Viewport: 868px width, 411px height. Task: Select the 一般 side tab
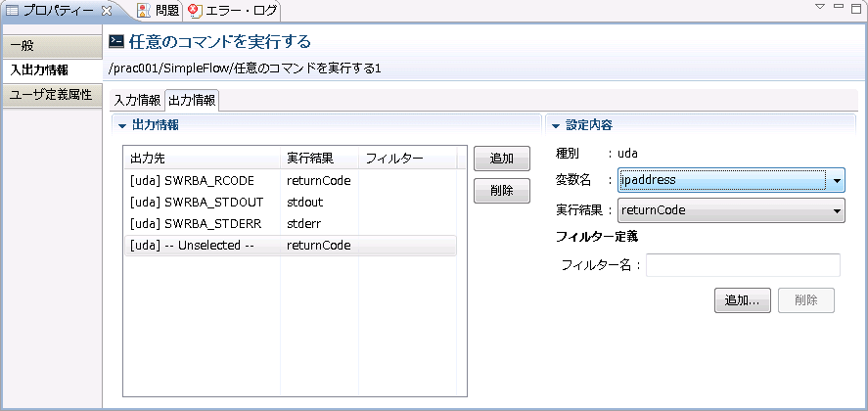pyautogui.click(x=51, y=46)
